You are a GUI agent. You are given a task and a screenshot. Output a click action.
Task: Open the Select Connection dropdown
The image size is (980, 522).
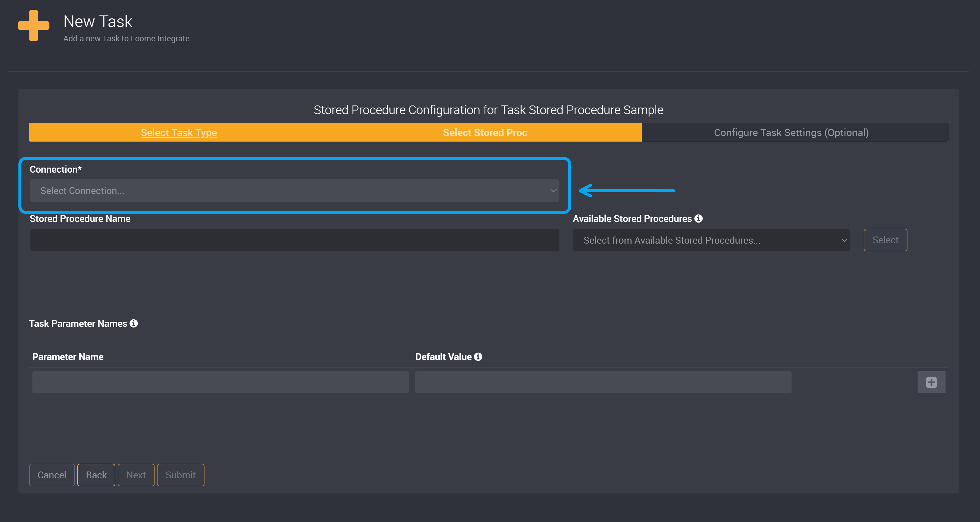[295, 190]
